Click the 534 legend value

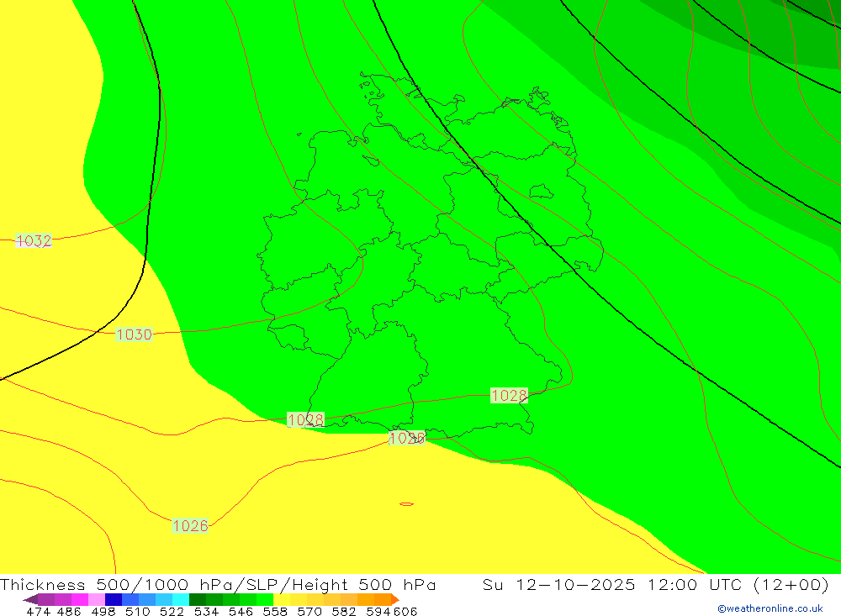coord(207,611)
